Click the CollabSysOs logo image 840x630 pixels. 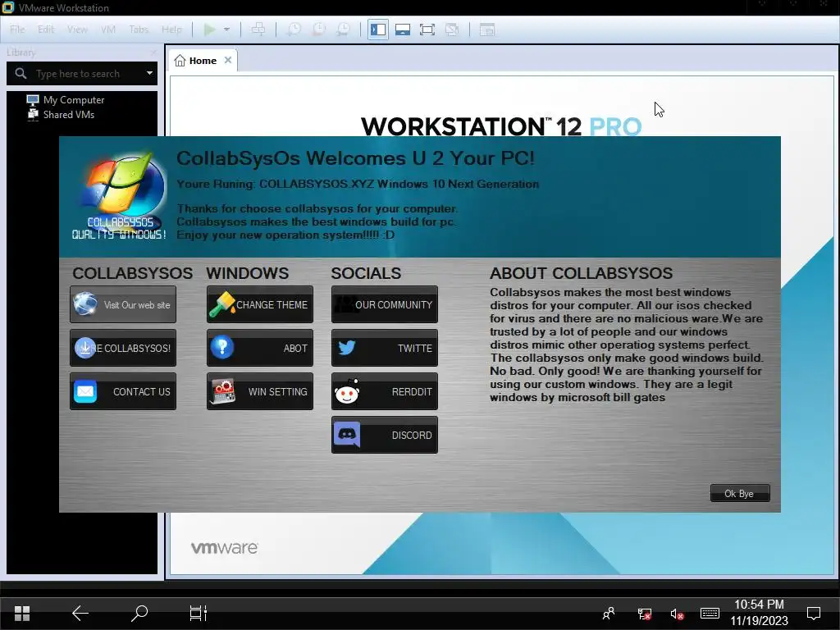120,195
